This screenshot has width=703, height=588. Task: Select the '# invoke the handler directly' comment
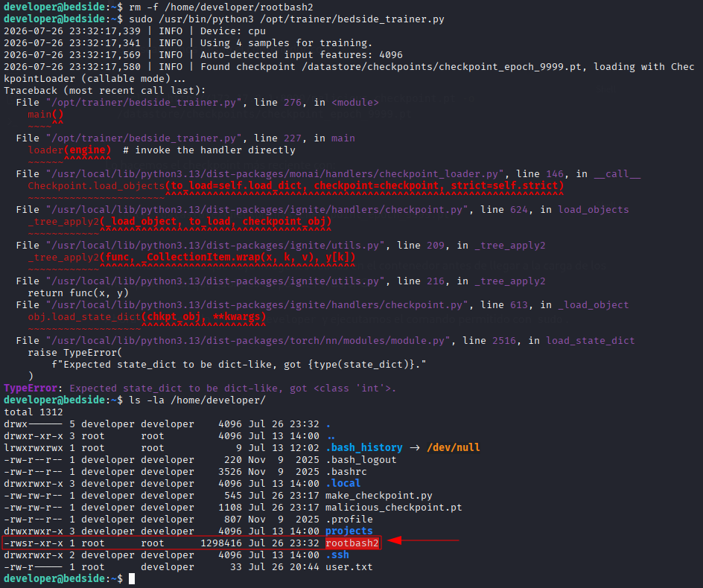point(209,150)
